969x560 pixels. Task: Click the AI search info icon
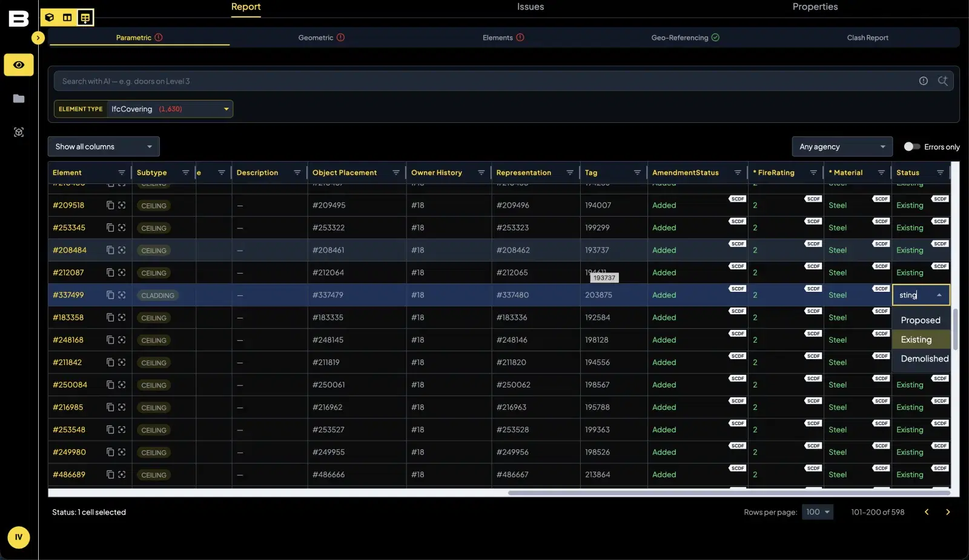click(x=923, y=81)
